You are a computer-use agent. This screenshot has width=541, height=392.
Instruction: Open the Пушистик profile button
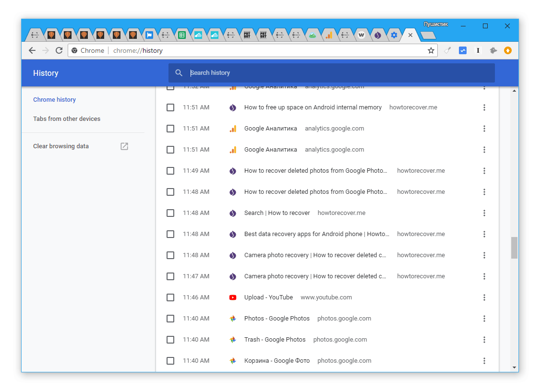(436, 24)
